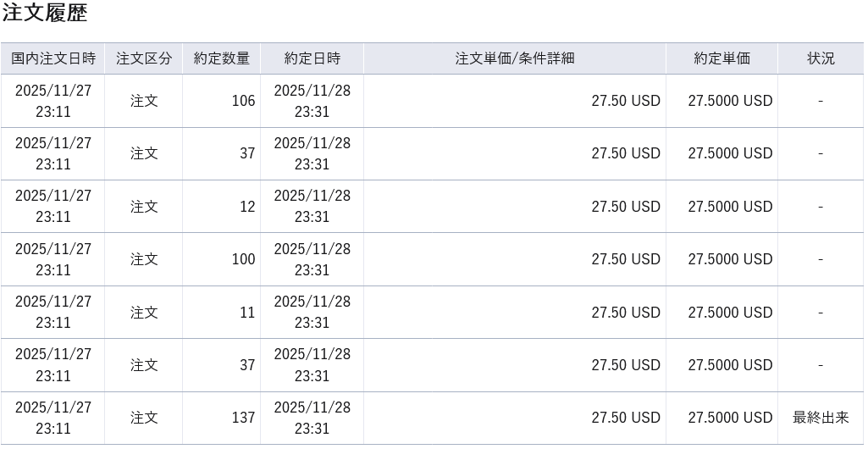Click the 106 executed quantity cell

pos(243,101)
